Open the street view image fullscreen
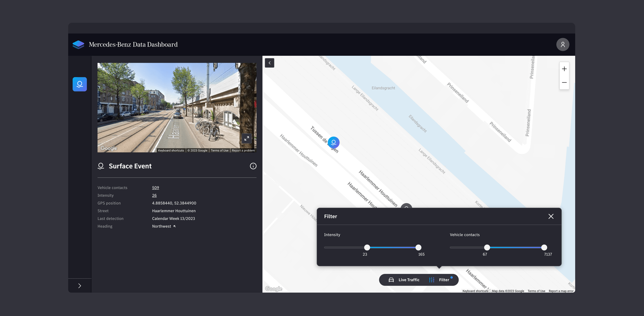This screenshot has height=316, width=644. tap(247, 138)
